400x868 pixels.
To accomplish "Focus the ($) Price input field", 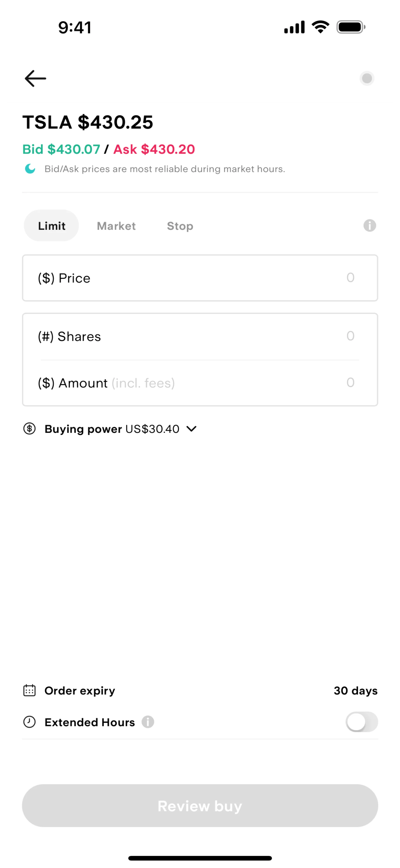I will point(200,278).
